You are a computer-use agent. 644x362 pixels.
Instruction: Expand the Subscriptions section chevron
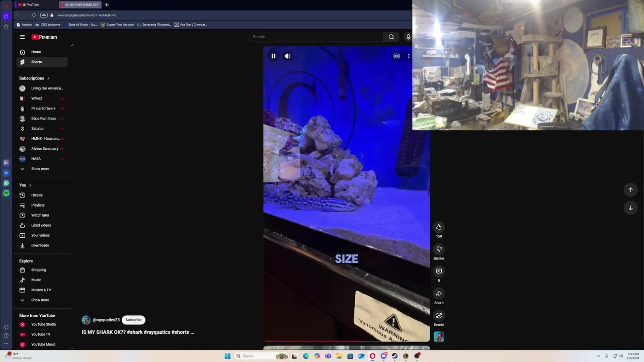pyautogui.click(x=48, y=78)
